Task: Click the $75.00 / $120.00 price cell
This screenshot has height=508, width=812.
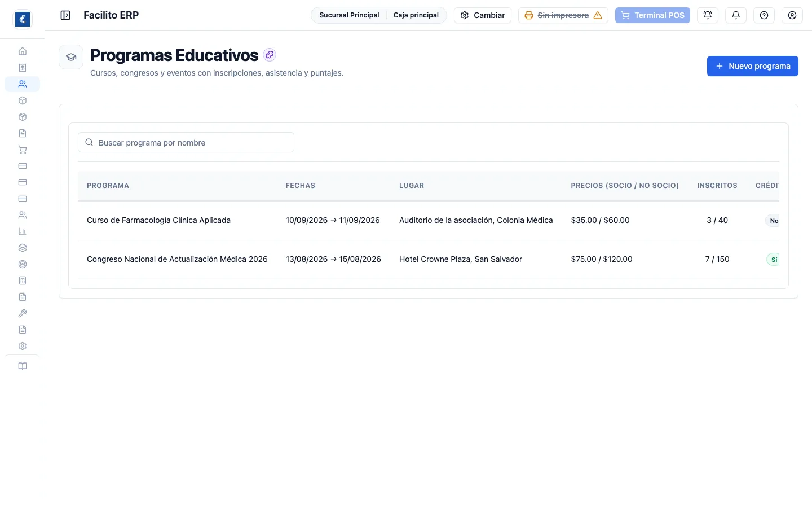Action: (x=602, y=259)
